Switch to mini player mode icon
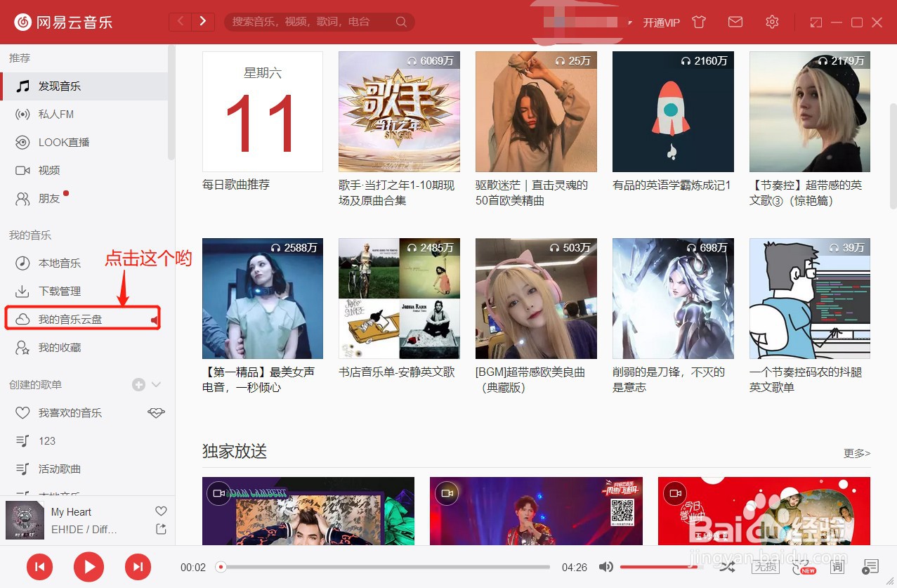This screenshot has width=897, height=588. tap(816, 22)
